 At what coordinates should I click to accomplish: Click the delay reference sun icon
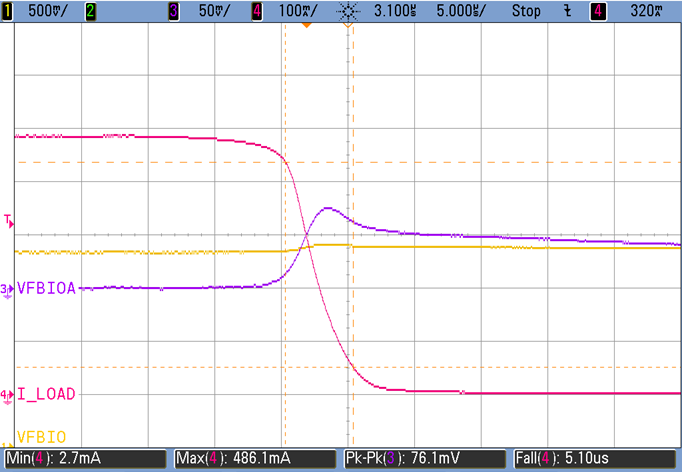[348, 11]
